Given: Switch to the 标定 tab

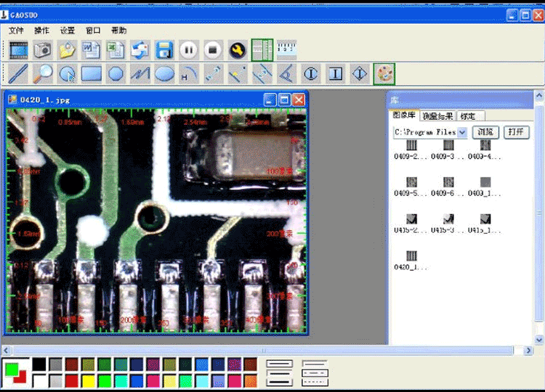Looking at the screenshot, I should click(470, 116).
